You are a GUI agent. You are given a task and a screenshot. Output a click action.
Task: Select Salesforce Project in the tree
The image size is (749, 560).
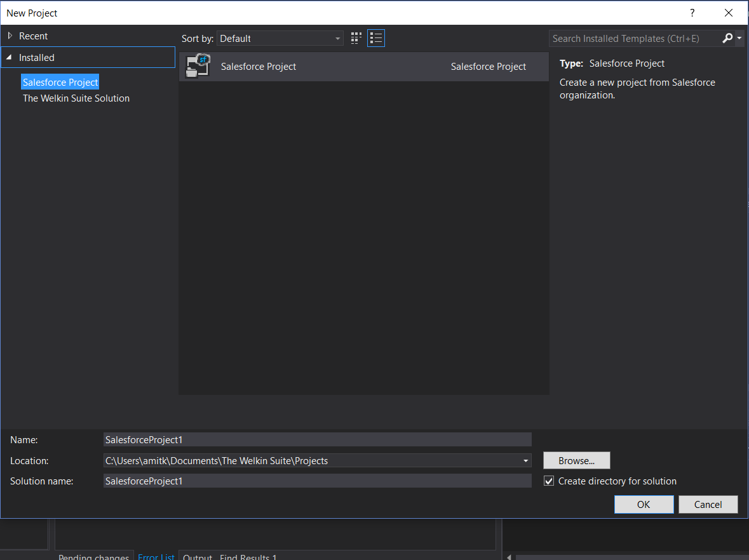coord(60,83)
